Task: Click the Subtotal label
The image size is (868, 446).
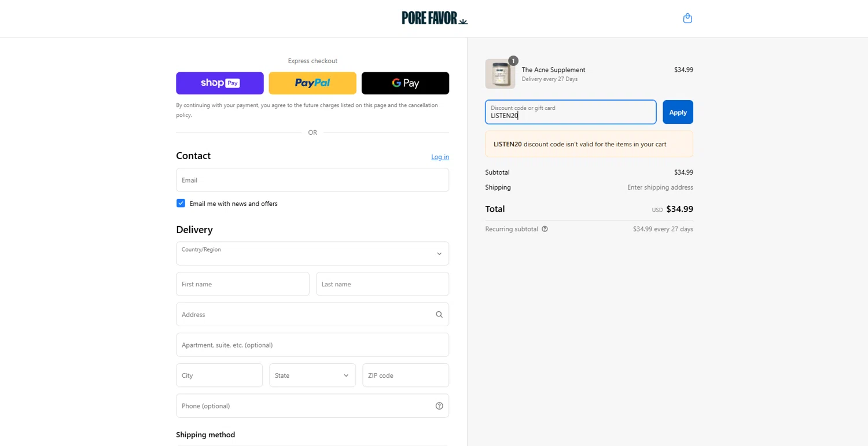Action: [498, 172]
